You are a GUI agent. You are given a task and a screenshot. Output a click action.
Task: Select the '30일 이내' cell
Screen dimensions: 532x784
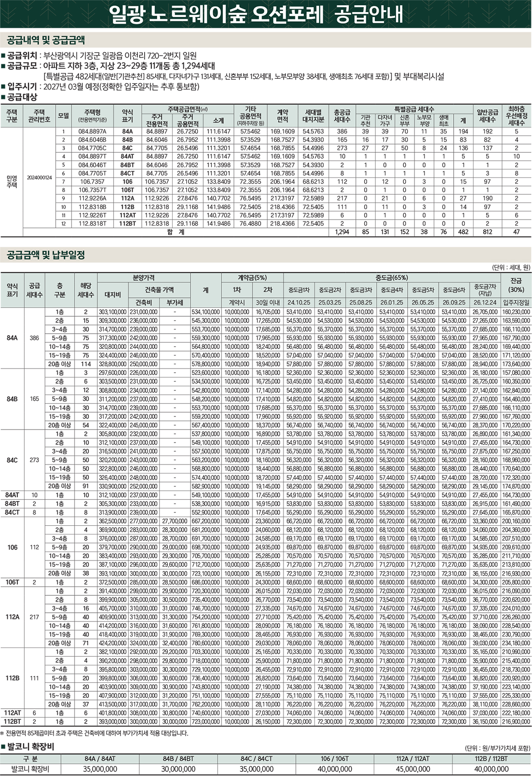(x=267, y=302)
